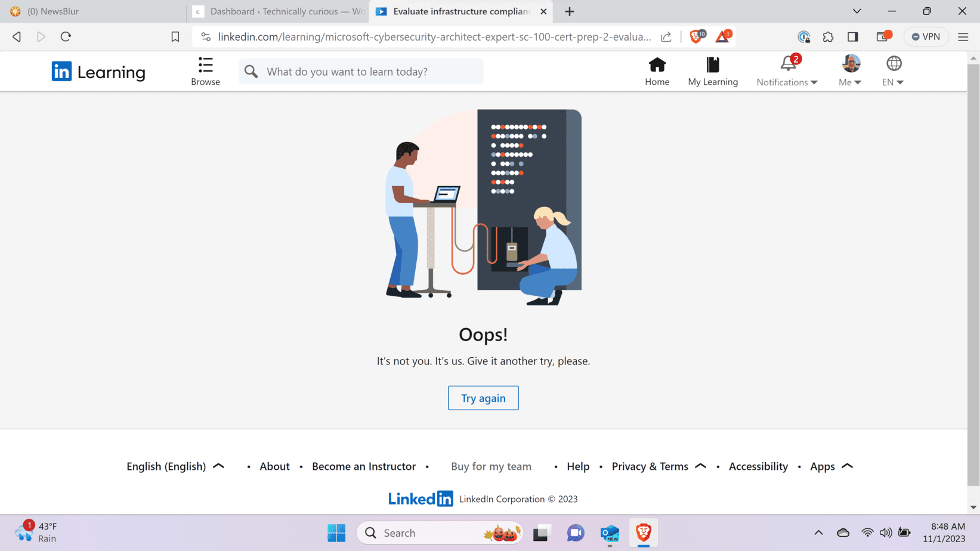The image size is (980, 551).
Task: Reload the page
Action: pos(66,37)
